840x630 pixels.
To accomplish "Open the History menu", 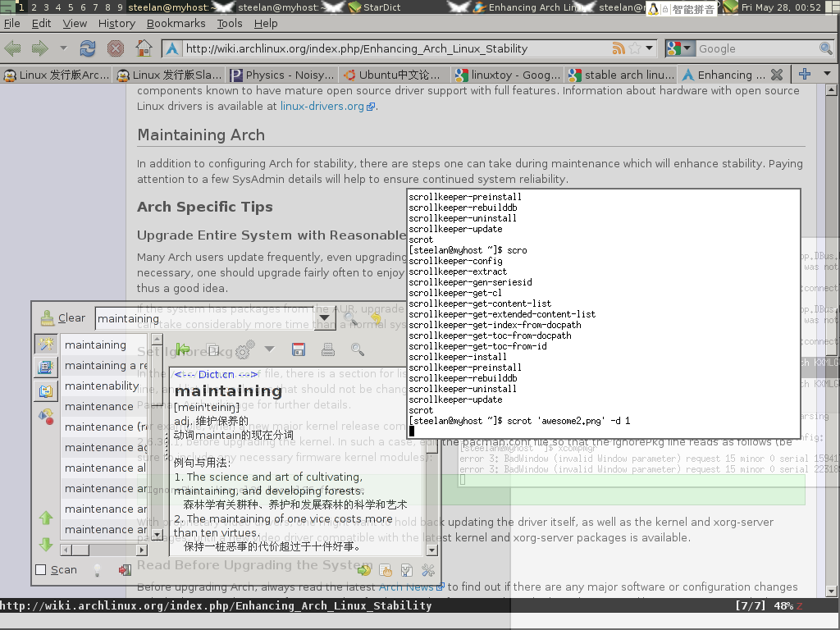I will click(116, 24).
